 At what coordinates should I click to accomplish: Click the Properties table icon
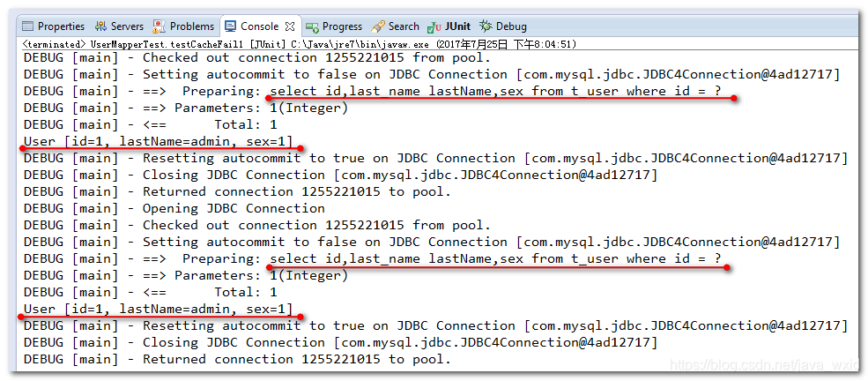tap(27, 26)
